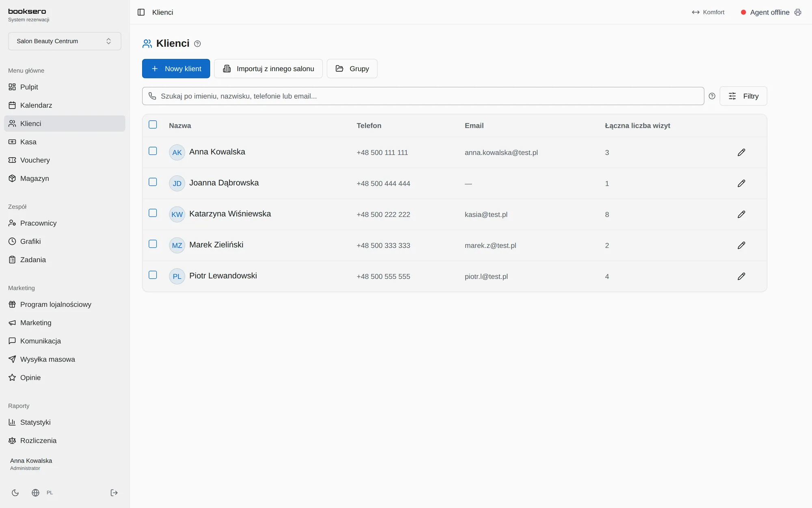Tick the checkbox for Piotr Lewandowski
The height and width of the screenshot is (508, 812).
153,275
